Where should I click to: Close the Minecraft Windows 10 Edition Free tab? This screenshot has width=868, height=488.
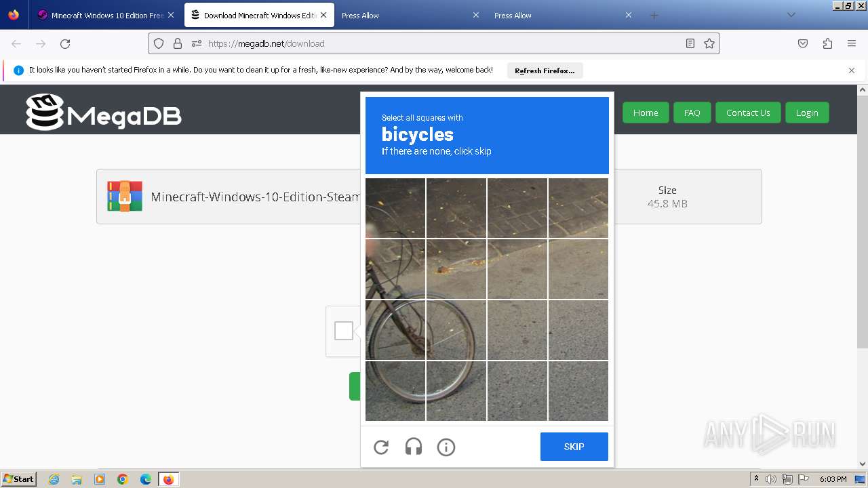(171, 15)
